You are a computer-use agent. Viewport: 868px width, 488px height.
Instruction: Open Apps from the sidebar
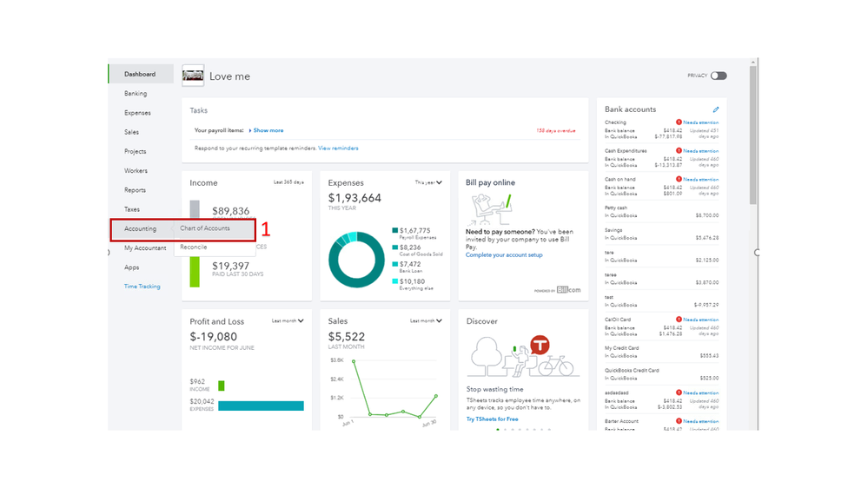(x=132, y=267)
